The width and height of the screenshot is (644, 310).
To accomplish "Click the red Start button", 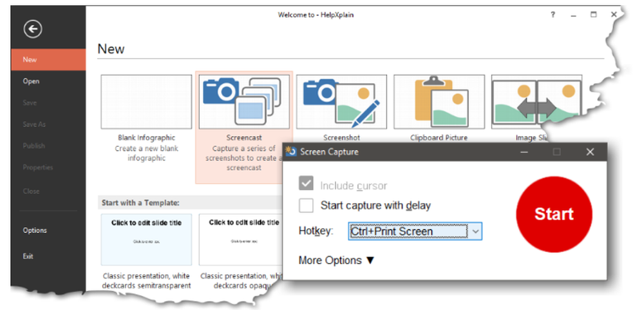I will [554, 214].
